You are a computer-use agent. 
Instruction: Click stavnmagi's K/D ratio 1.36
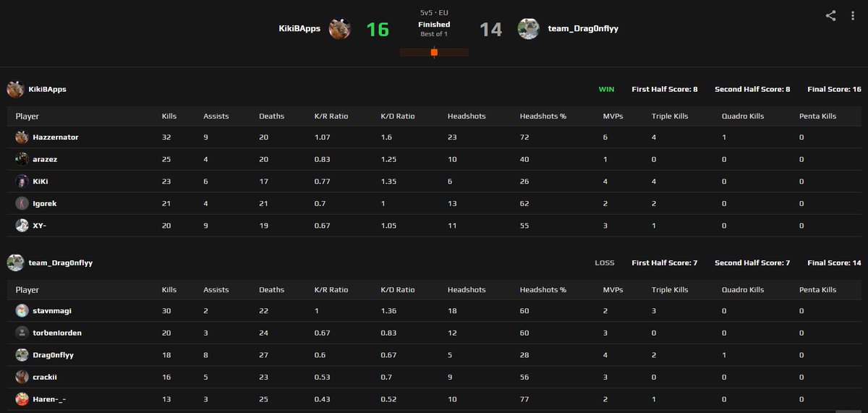pyautogui.click(x=388, y=310)
